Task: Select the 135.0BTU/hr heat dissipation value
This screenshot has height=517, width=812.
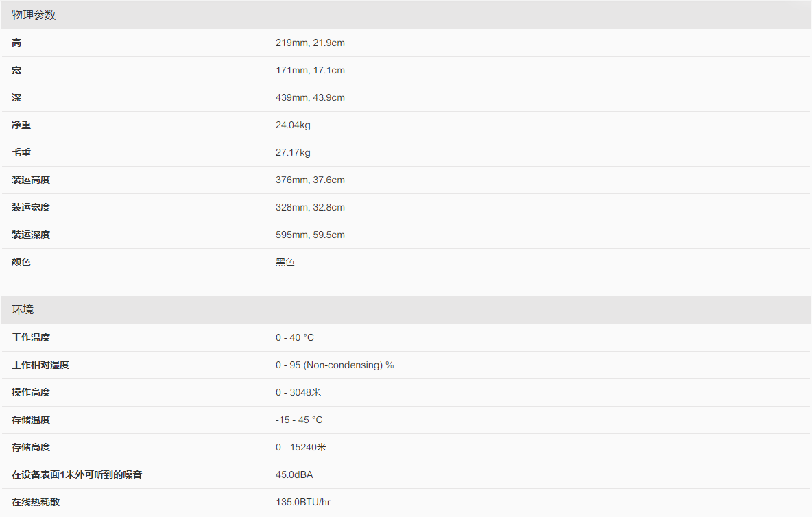Action: [303, 502]
